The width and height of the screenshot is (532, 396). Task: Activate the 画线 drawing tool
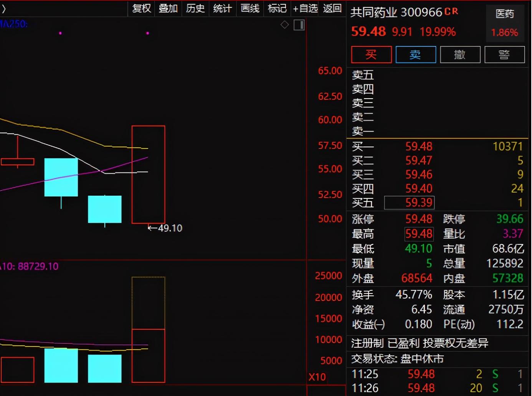pos(250,8)
